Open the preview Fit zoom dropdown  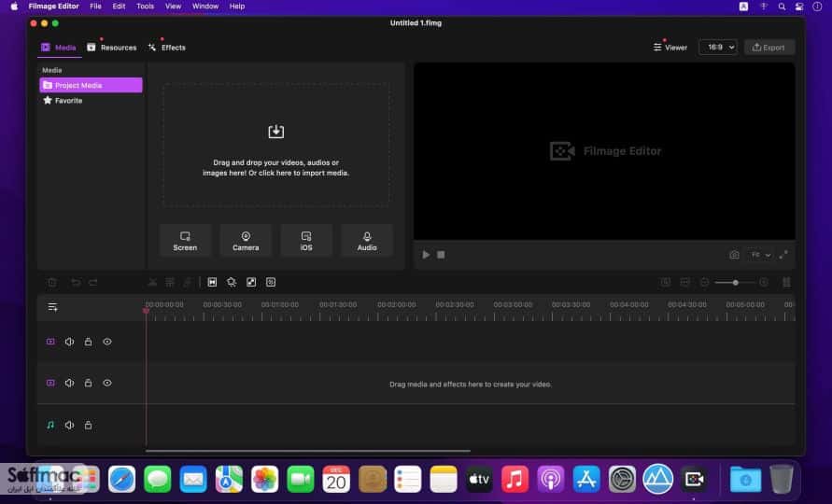760,255
